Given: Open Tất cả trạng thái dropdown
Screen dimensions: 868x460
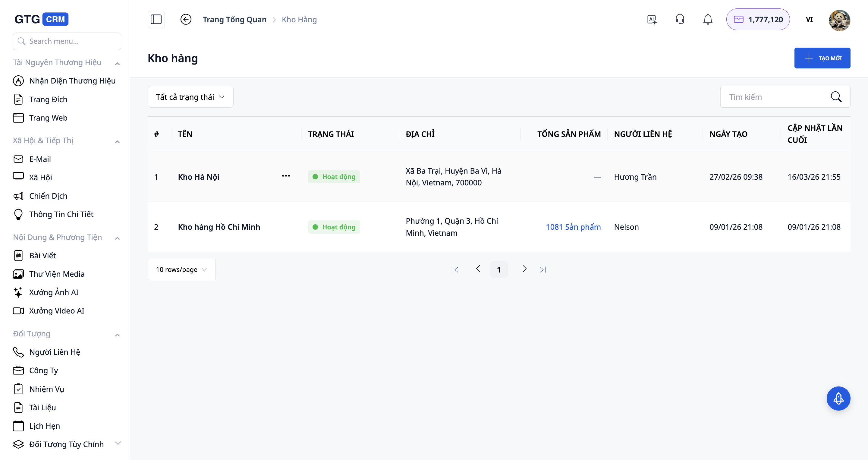Looking at the screenshot, I should click(x=190, y=97).
